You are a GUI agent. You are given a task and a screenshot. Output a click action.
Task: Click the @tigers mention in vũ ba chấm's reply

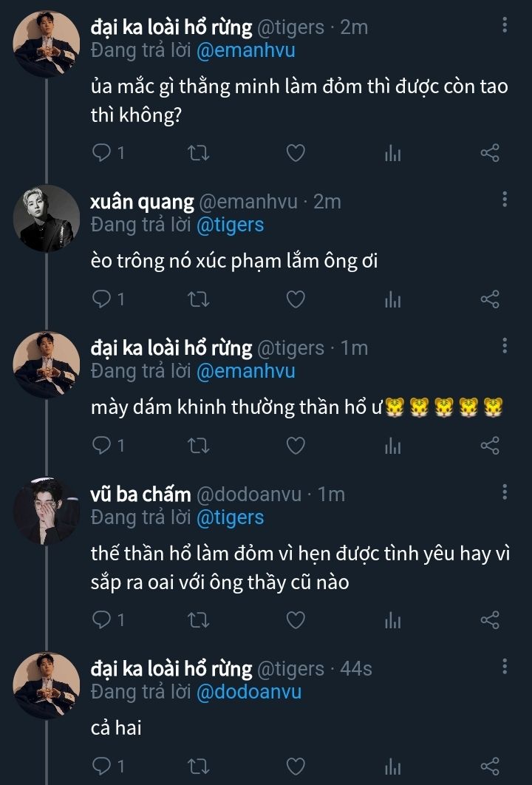tap(230, 518)
